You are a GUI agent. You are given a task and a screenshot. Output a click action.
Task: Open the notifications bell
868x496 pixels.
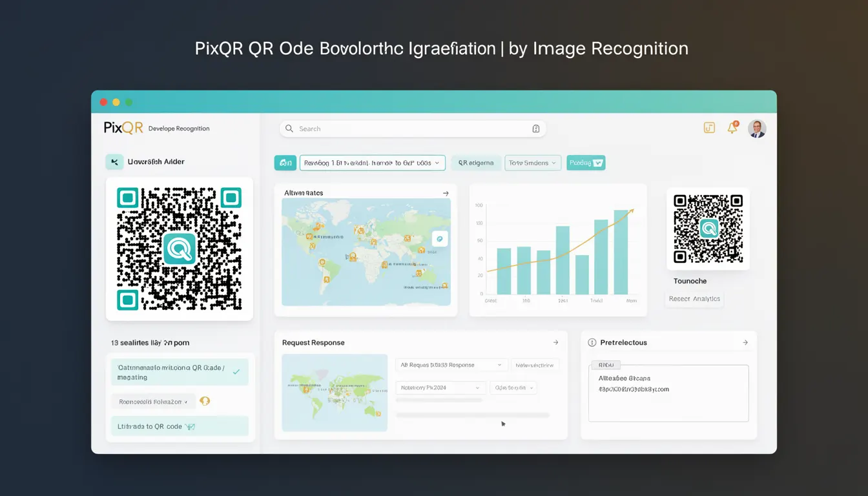732,128
